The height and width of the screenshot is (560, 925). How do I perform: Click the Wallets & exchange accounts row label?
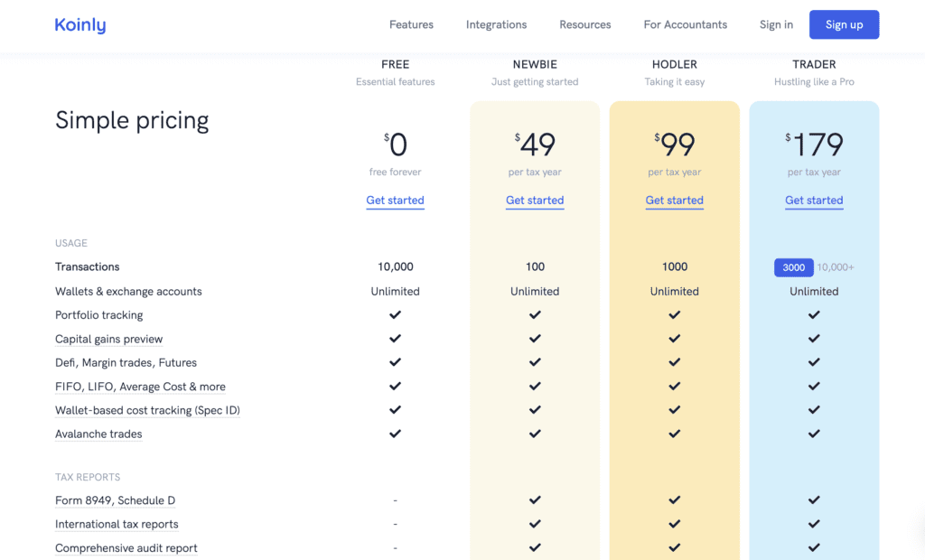coord(128,292)
